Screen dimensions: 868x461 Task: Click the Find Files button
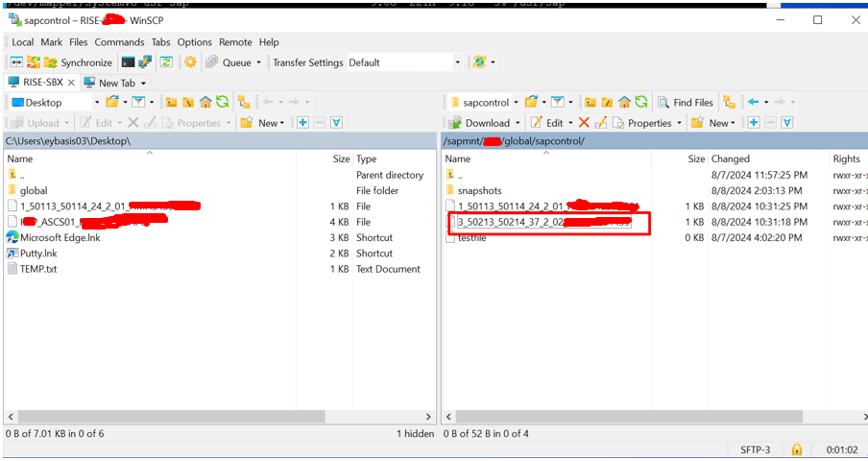(x=686, y=103)
